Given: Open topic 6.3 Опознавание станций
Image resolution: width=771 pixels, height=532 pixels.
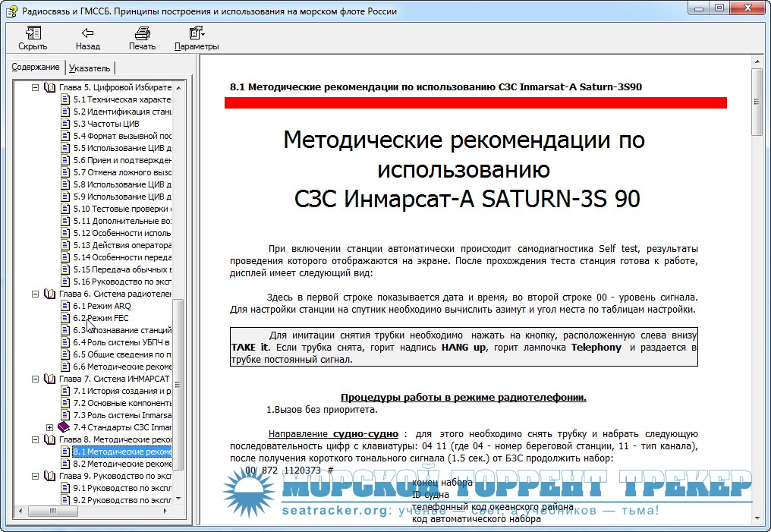Looking at the screenshot, I should (122, 330).
